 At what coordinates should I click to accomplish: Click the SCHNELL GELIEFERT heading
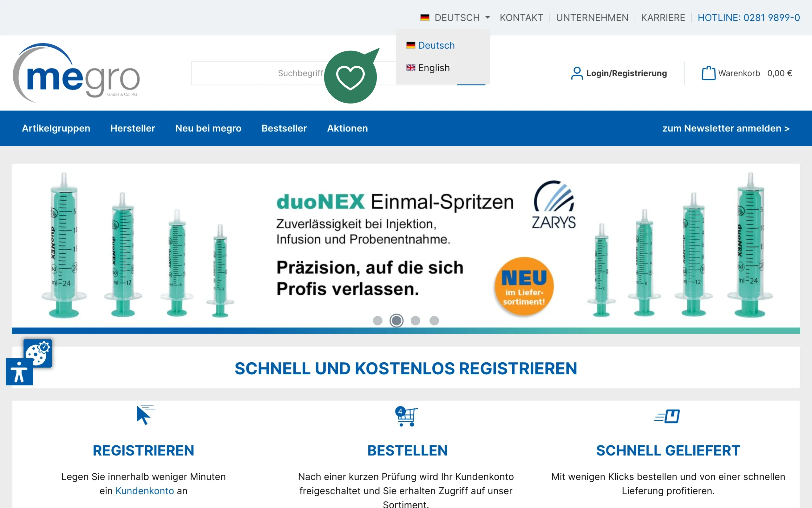pyautogui.click(x=668, y=451)
